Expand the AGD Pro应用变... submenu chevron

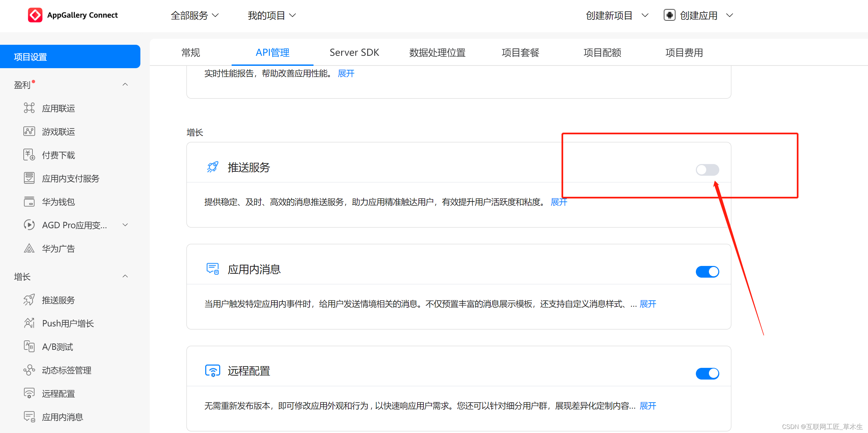125,225
